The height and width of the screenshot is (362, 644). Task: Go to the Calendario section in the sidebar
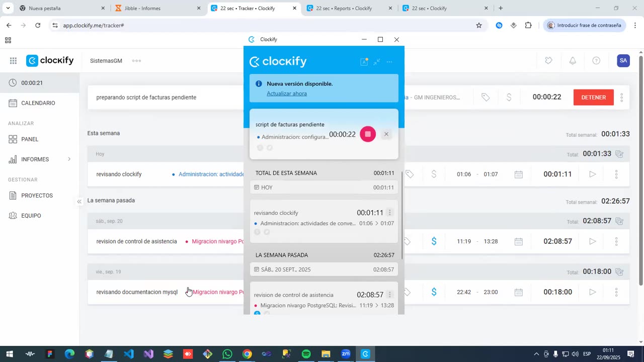[38, 103]
